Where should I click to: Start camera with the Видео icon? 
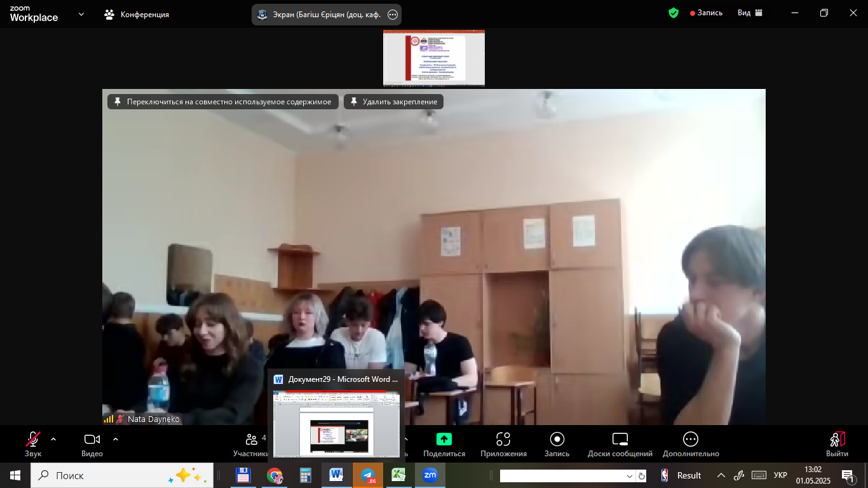[x=92, y=439]
